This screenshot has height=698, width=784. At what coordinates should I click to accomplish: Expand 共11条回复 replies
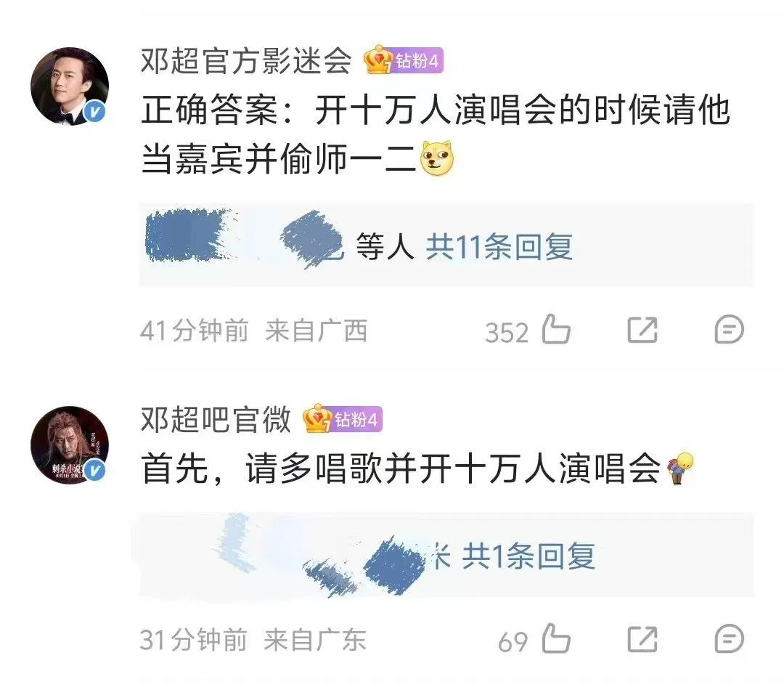pos(499,247)
